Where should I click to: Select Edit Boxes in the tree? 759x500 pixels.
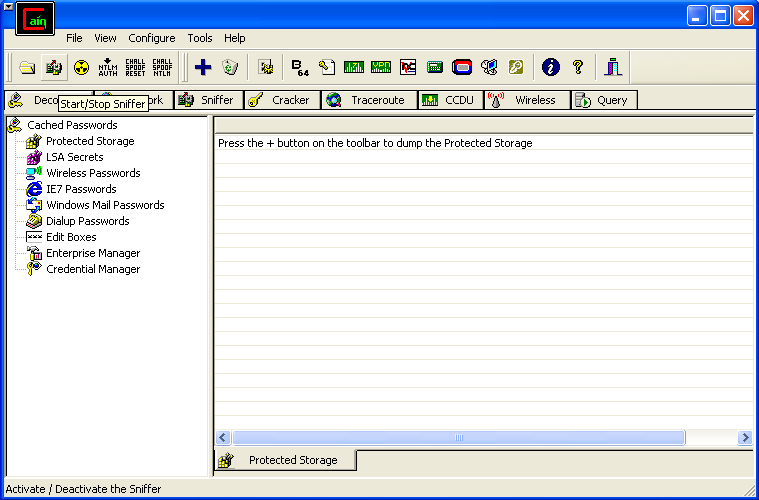pyautogui.click(x=71, y=237)
